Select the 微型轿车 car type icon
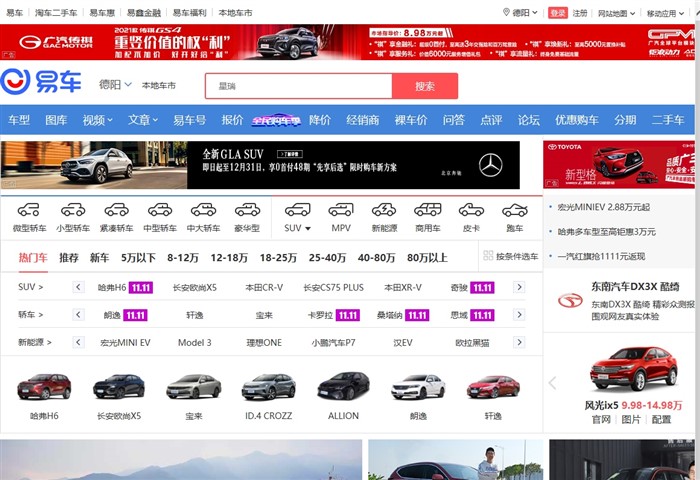700x480 pixels. pos(29,210)
